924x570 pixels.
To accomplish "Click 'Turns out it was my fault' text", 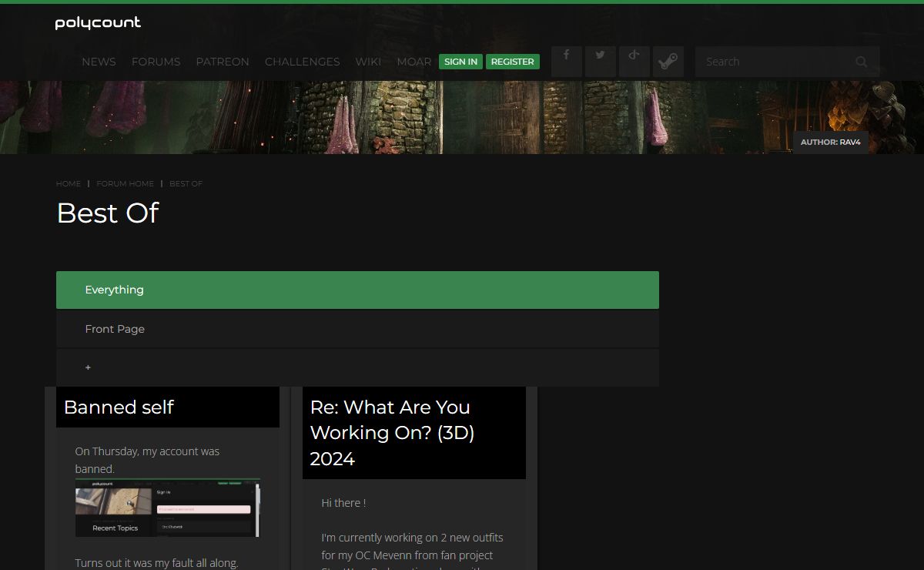I will pos(157,563).
